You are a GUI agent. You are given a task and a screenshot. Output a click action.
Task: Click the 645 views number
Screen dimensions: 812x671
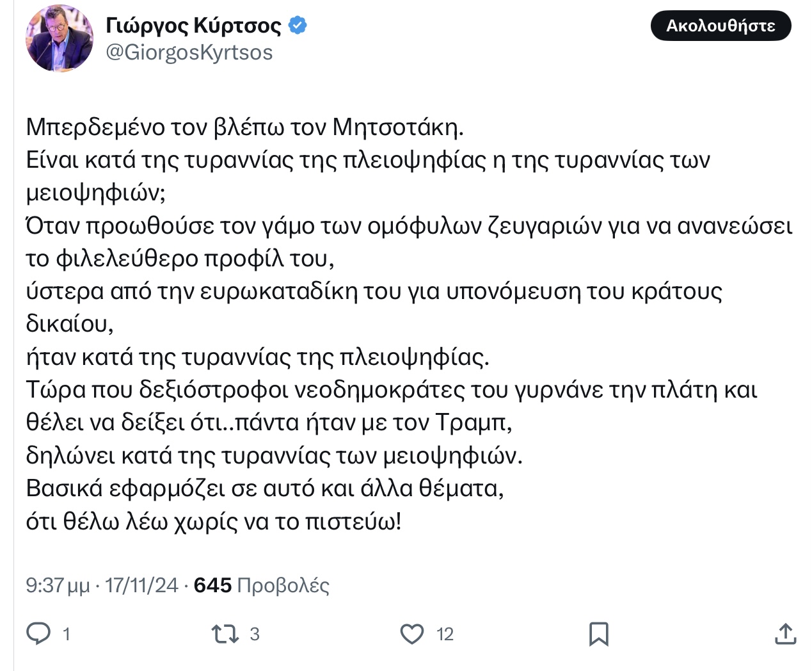pyautogui.click(x=212, y=585)
